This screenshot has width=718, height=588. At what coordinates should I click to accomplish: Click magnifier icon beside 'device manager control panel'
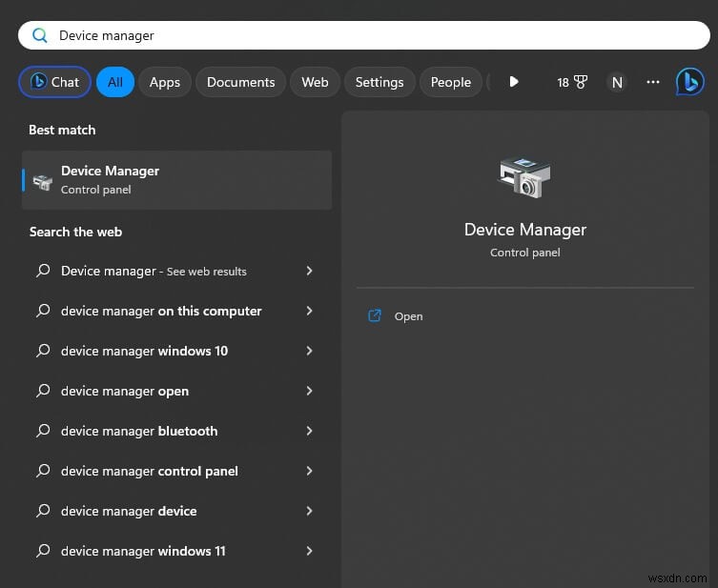[43, 471]
